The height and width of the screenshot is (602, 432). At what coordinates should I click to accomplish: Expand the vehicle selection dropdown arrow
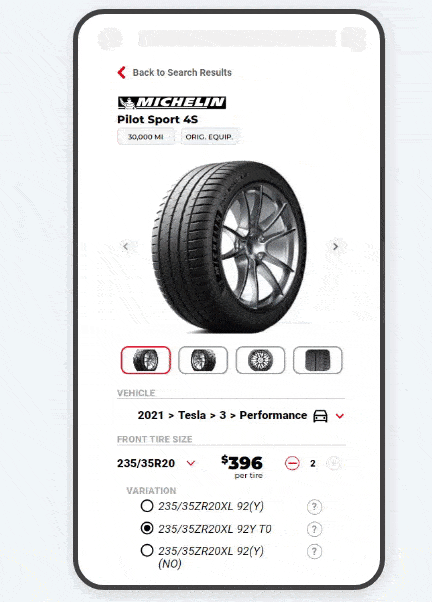click(x=339, y=416)
